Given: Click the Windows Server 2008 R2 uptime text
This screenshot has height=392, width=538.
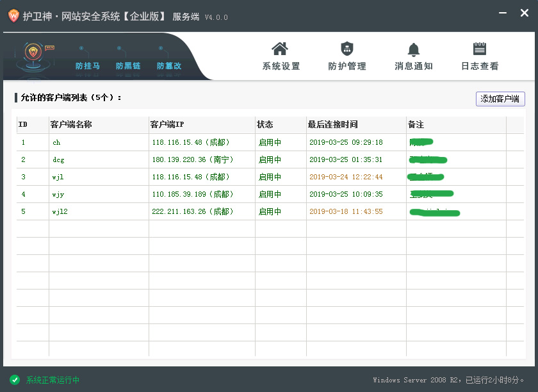Looking at the screenshot, I should pos(448,380).
